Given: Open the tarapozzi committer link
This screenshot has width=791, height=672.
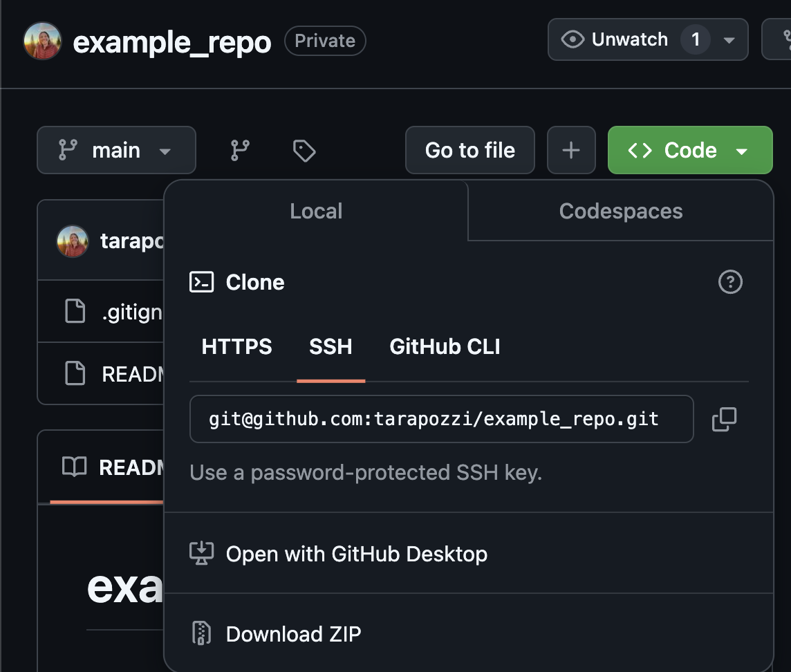Looking at the screenshot, I should [x=132, y=241].
